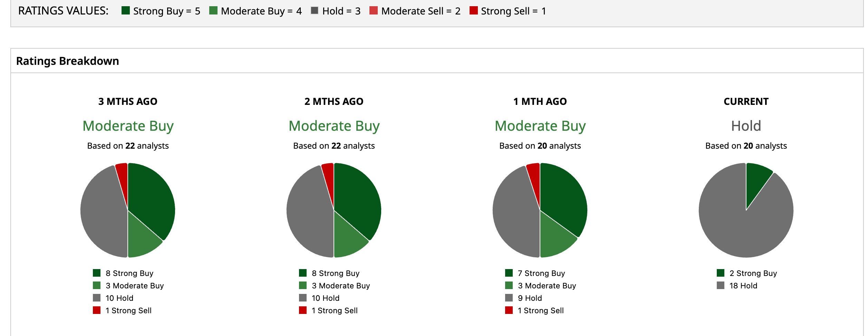Select the 1 MTH AGO pie chart
Image resolution: width=868 pixels, height=336 pixels.
540,210
